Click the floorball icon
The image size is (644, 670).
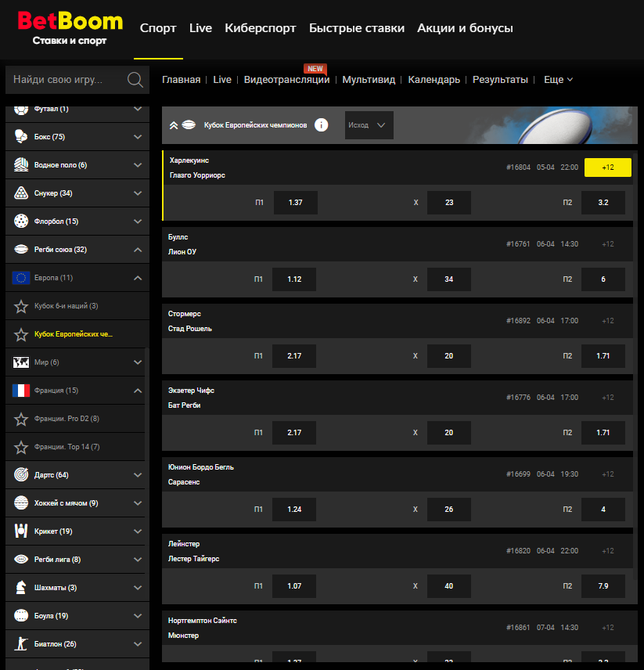point(21,222)
